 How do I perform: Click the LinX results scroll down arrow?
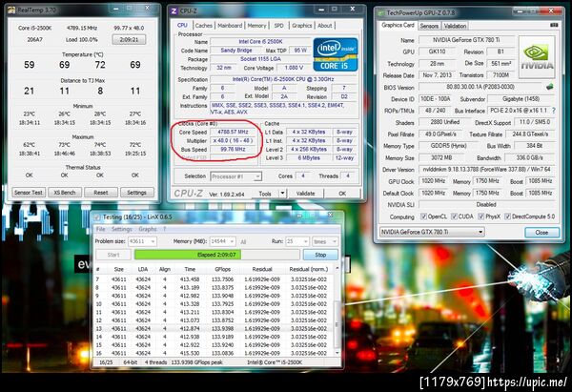coord(337,353)
